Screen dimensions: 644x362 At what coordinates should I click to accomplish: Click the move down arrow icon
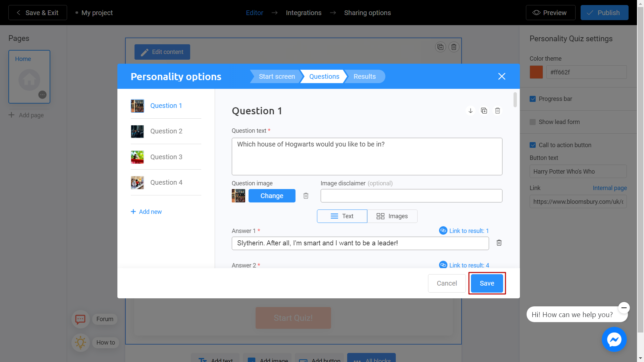470,111
